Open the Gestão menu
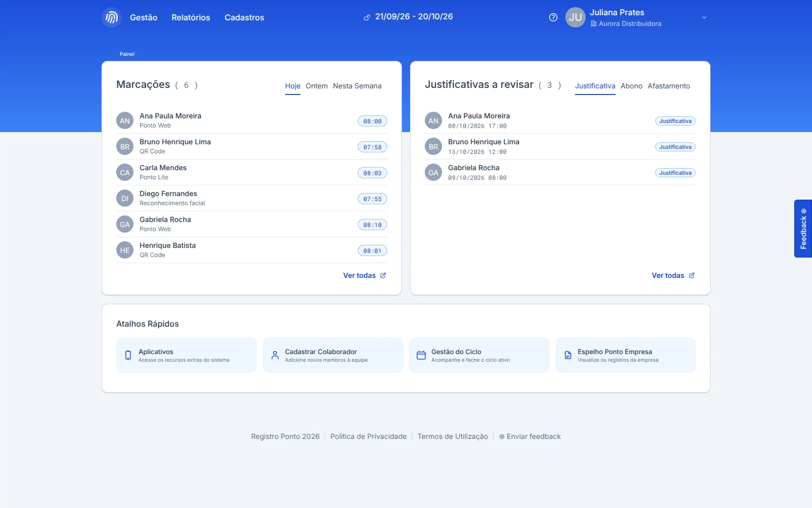 pos(144,17)
